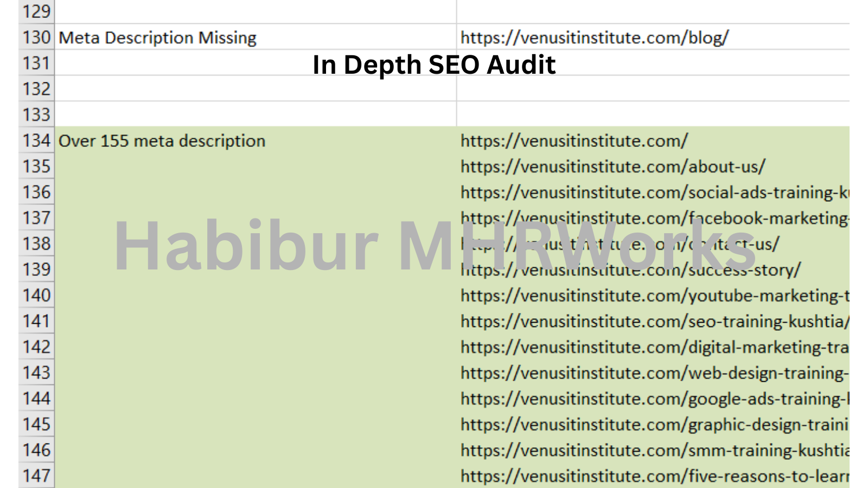Open the social-ads-training URL
Viewport: 868px width, 488px height.
tap(654, 192)
